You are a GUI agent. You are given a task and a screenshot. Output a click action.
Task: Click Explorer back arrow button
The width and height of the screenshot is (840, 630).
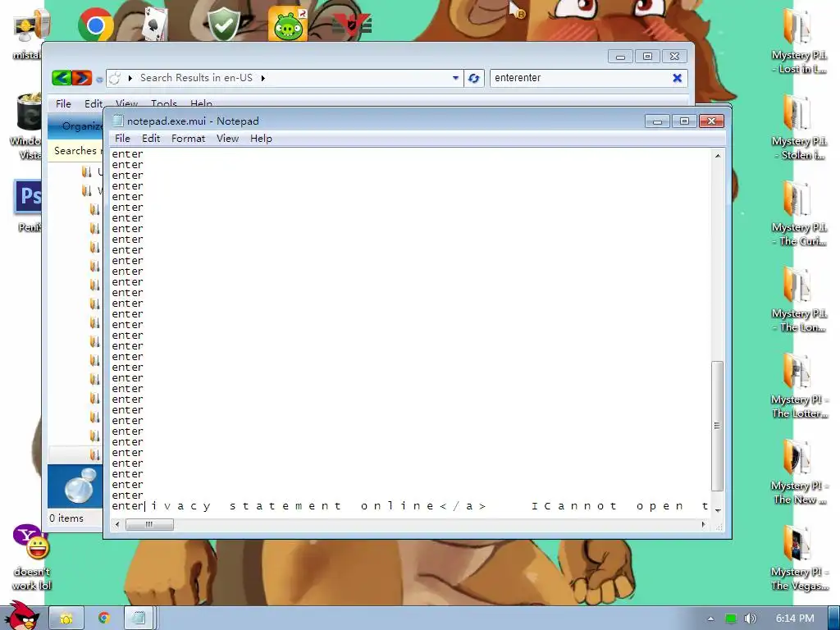point(62,78)
